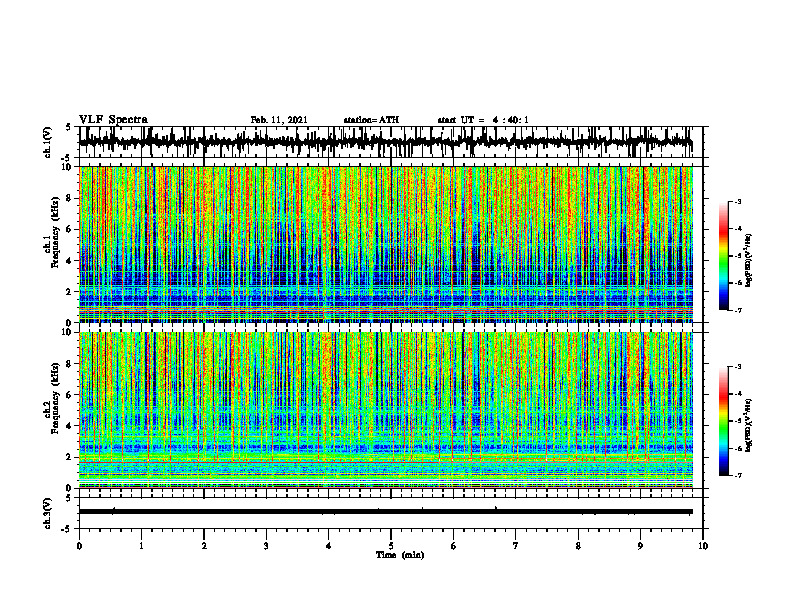Click the ch.2 spectrogram panel

pyautogui.click(x=386, y=410)
